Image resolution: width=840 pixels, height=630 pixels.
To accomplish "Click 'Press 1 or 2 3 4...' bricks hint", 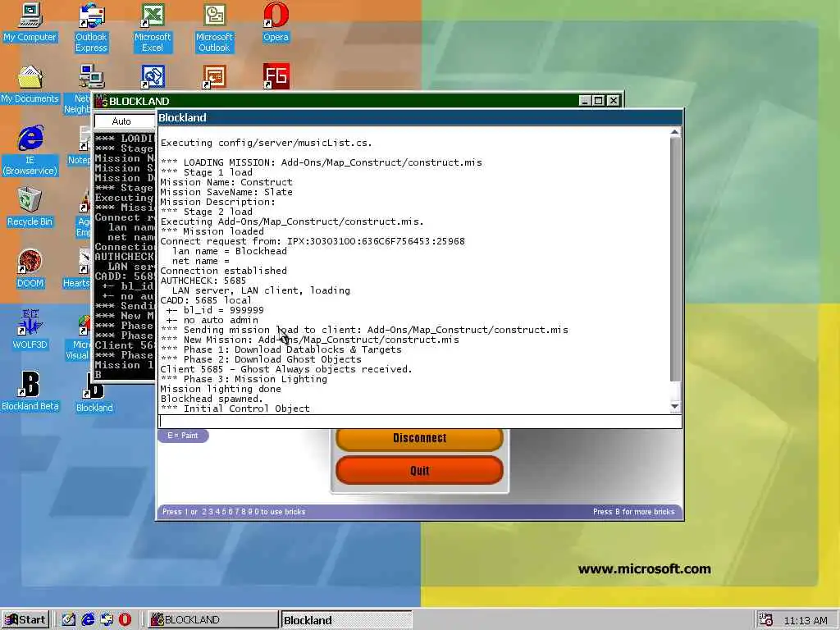I will tap(234, 512).
